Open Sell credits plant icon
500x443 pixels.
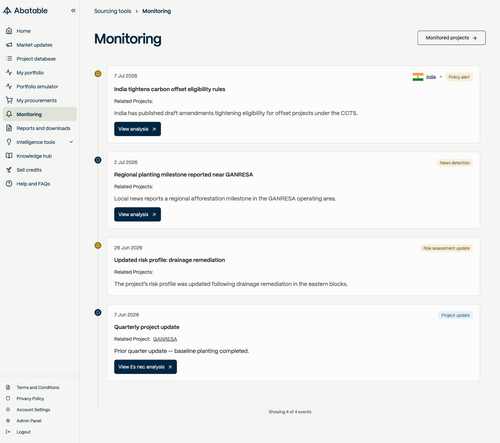(9, 170)
